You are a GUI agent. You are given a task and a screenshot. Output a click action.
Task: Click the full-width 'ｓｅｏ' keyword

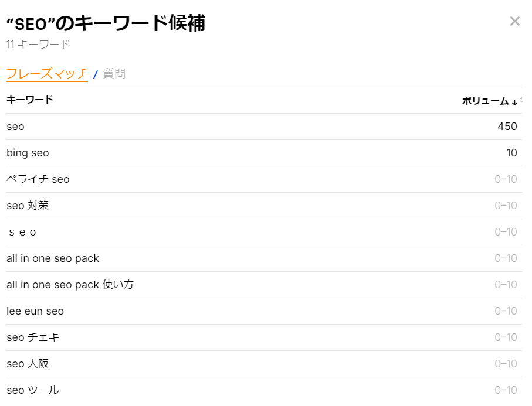22,232
